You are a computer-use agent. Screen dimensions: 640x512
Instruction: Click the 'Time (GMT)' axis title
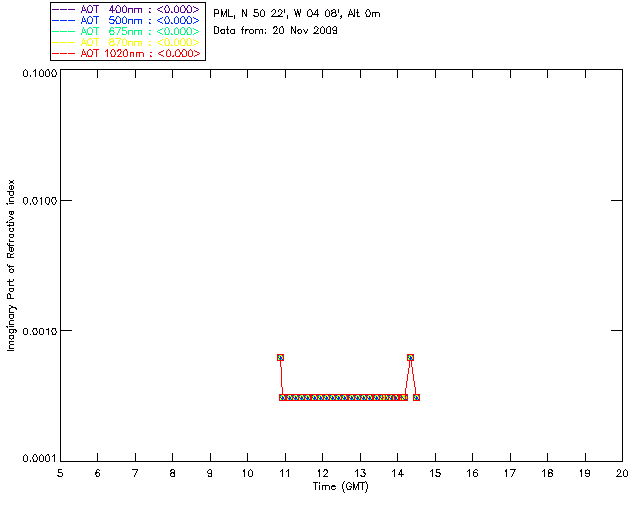pyautogui.click(x=341, y=487)
